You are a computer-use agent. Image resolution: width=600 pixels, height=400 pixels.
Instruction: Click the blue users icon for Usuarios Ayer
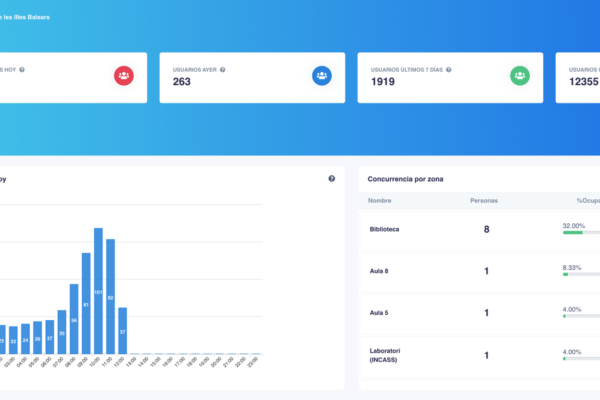pyautogui.click(x=321, y=76)
